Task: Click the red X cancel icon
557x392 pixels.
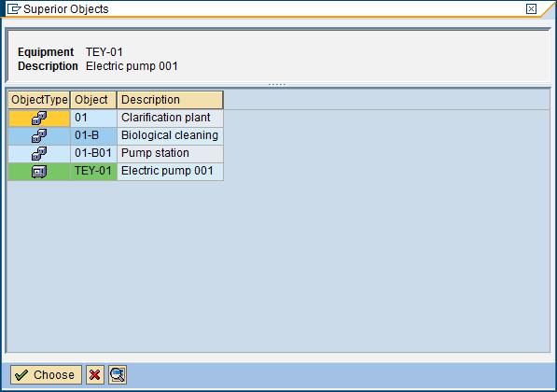Action: pyautogui.click(x=95, y=375)
